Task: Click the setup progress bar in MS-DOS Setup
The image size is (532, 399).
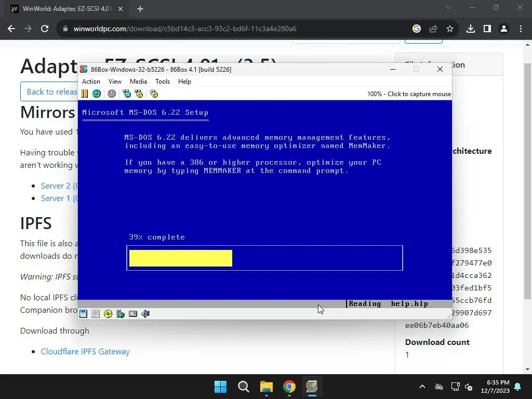Action: (x=264, y=258)
